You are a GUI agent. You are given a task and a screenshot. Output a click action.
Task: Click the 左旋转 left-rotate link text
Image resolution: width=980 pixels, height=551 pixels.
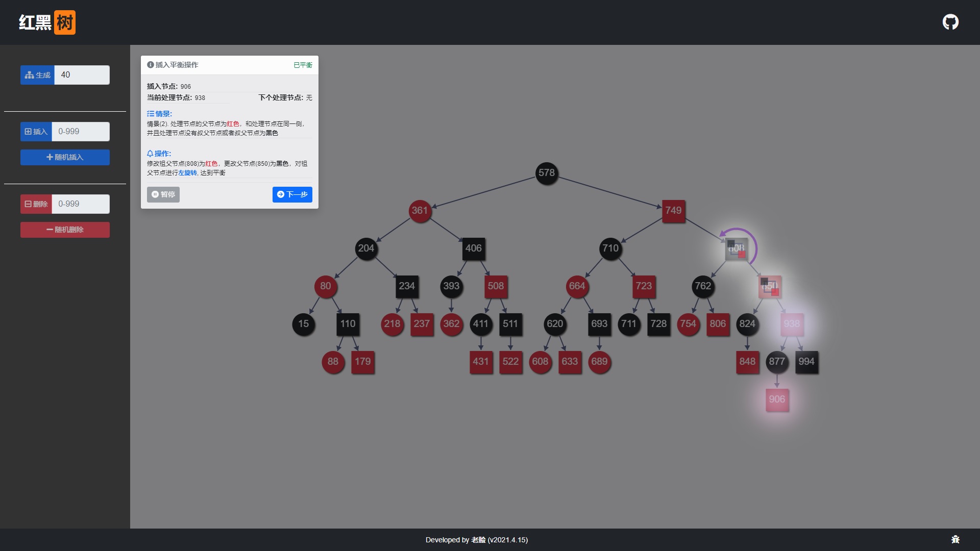click(x=187, y=173)
